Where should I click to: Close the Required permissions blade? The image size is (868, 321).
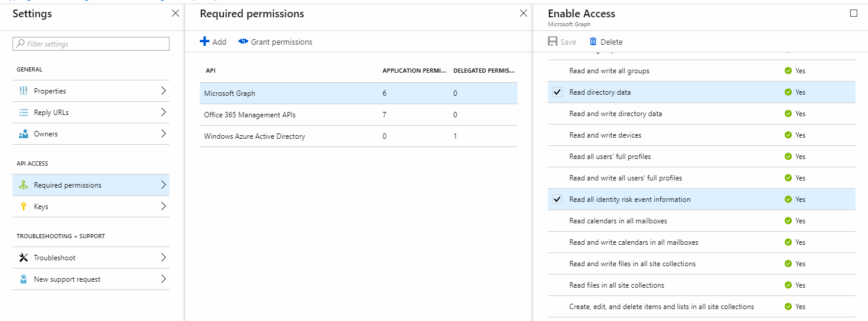tap(524, 13)
